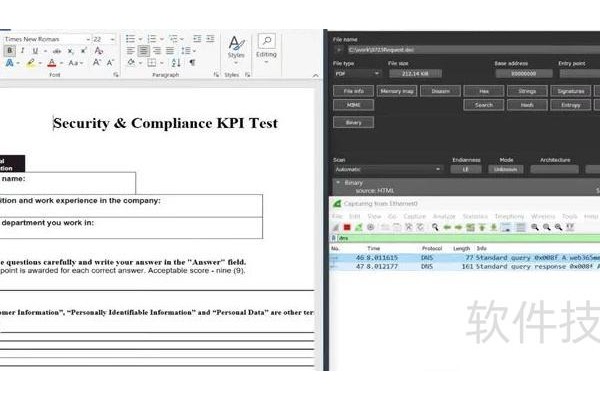600x400 pixels.
Task: Apply yellow text highlight color
Action: [x=31, y=63]
